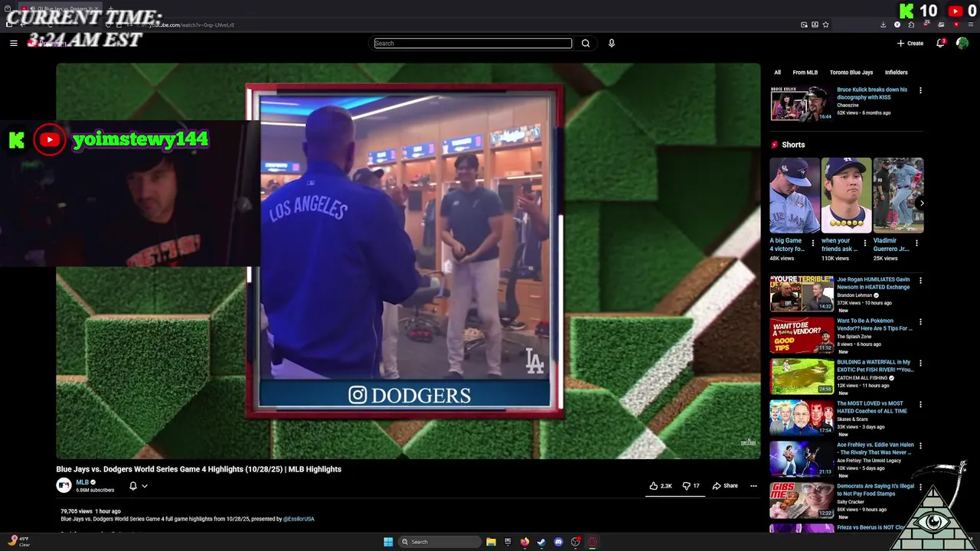The image size is (980, 551).
Task: Click the magnifier search button beside search box
Action: click(586, 44)
